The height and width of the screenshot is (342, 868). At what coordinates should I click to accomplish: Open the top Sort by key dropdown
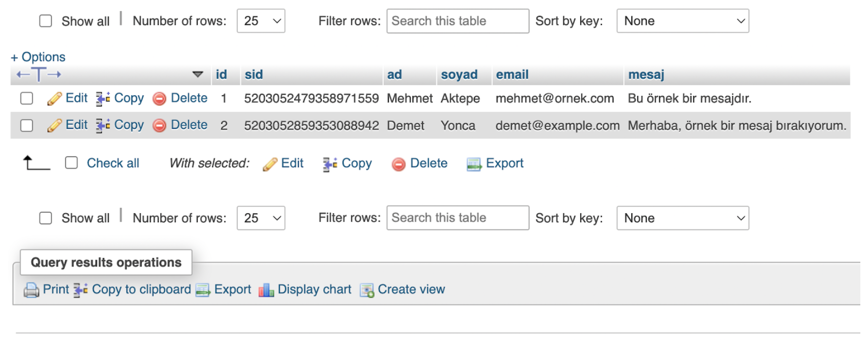click(x=683, y=21)
